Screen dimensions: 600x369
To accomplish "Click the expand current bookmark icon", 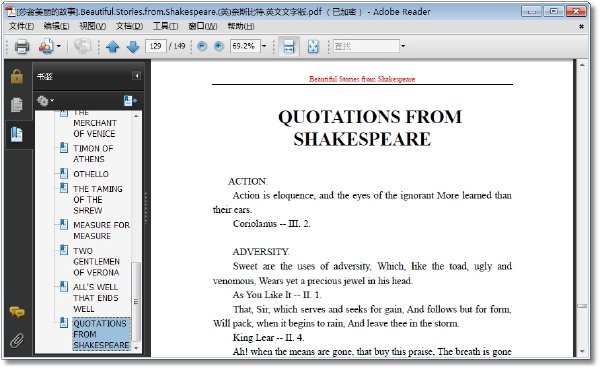I will tap(130, 101).
